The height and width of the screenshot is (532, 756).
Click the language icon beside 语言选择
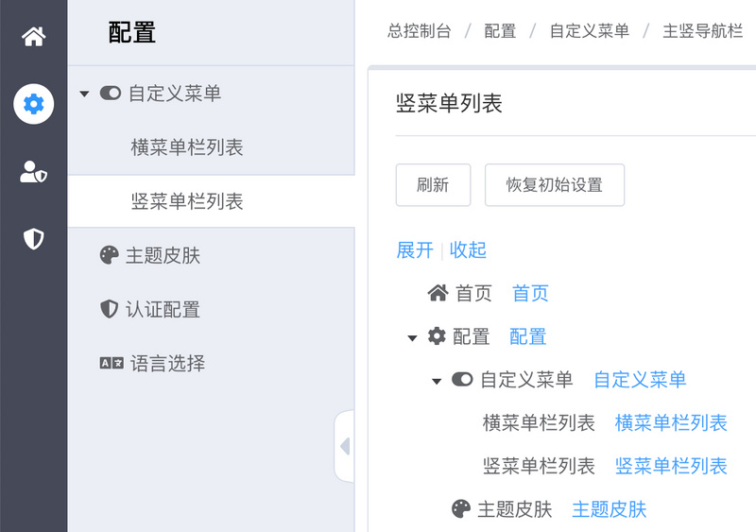pyautogui.click(x=111, y=363)
